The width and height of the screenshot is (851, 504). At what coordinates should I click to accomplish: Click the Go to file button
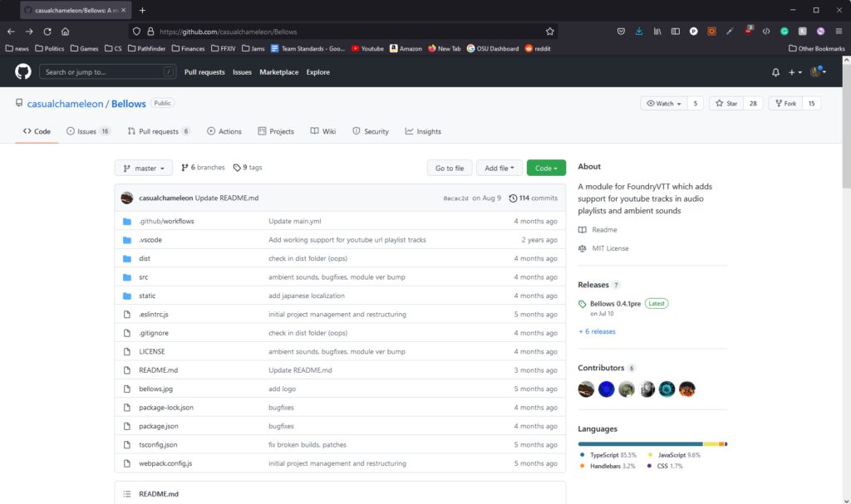pyautogui.click(x=450, y=168)
